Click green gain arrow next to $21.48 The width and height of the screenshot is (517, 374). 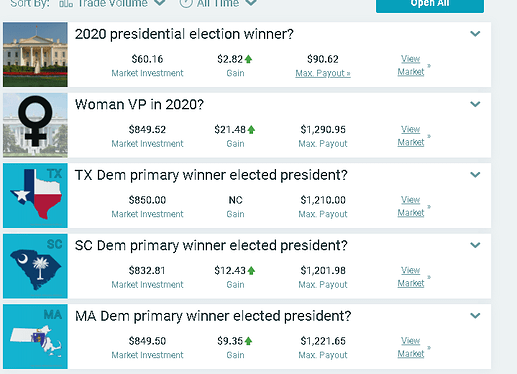pos(251,130)
